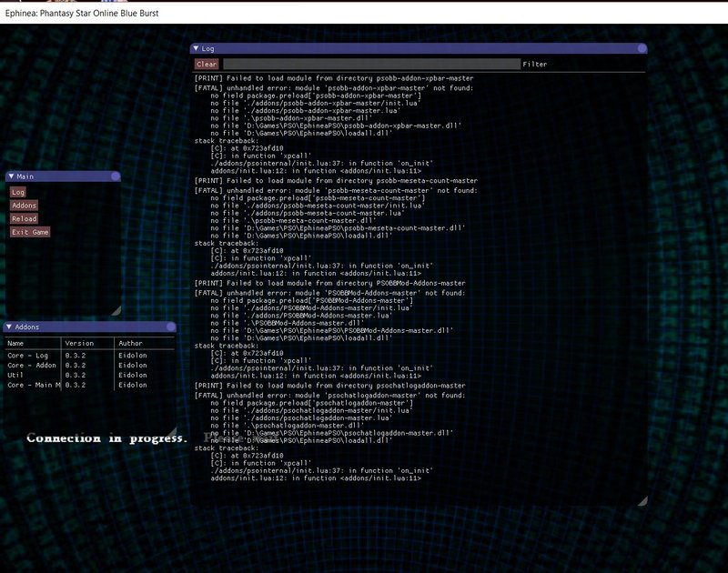
Task: Close the Log window with its round button
Action: click(x=642, y=48)
